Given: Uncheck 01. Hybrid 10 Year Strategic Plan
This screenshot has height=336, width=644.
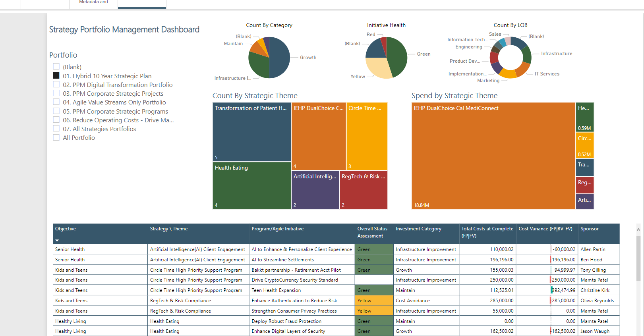Looking at the screenshot, I should pyautogui.click(x=56, y=75).
